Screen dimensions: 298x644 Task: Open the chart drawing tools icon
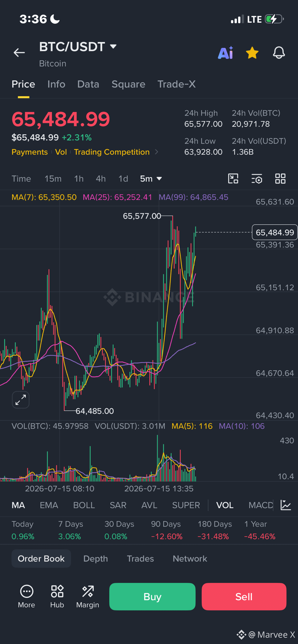233,179
